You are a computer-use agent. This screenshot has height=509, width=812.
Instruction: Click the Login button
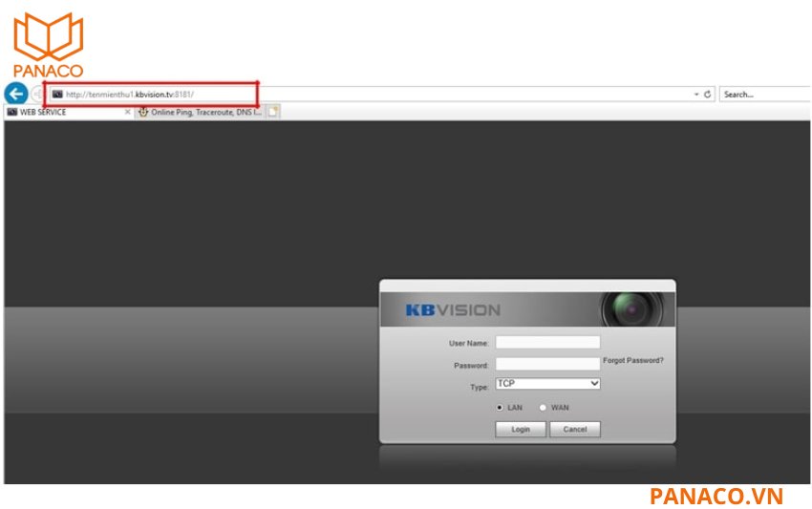point(521,429)
